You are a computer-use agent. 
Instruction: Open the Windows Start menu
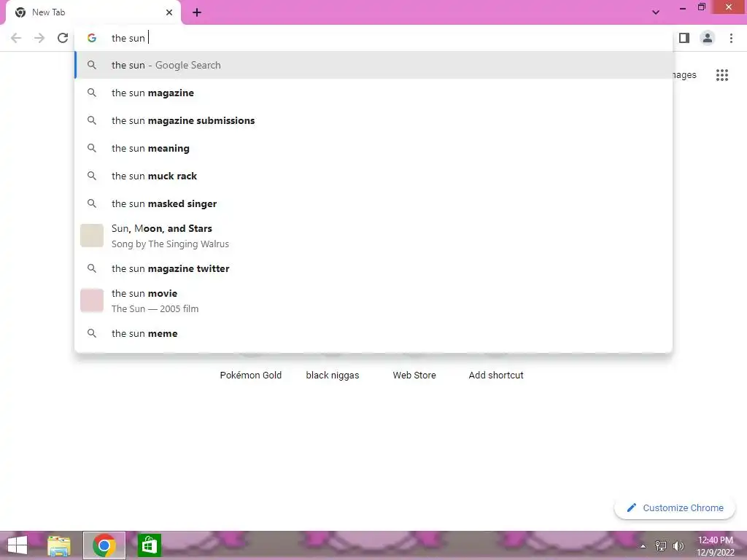coord(18,545)
